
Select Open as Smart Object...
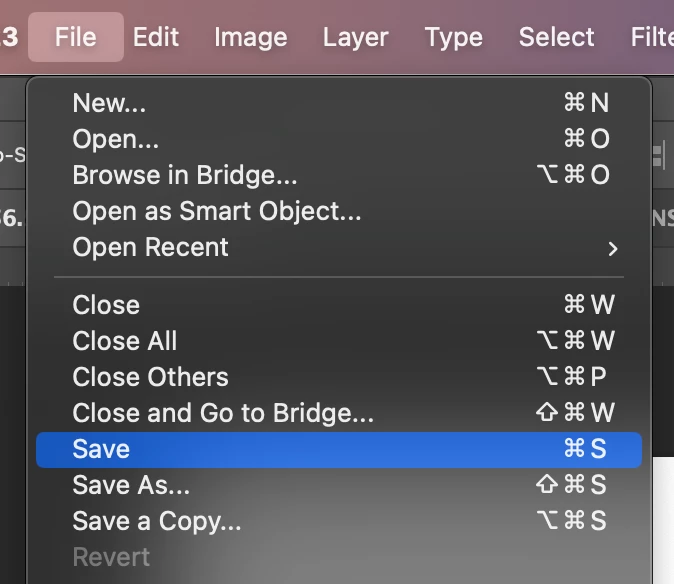click(217, 211)
